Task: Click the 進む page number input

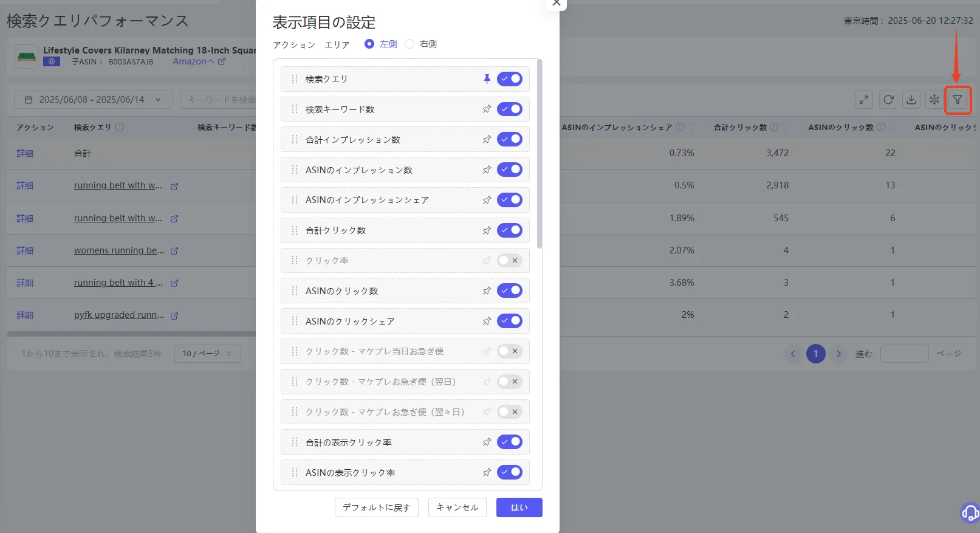Action: point(905,354)
